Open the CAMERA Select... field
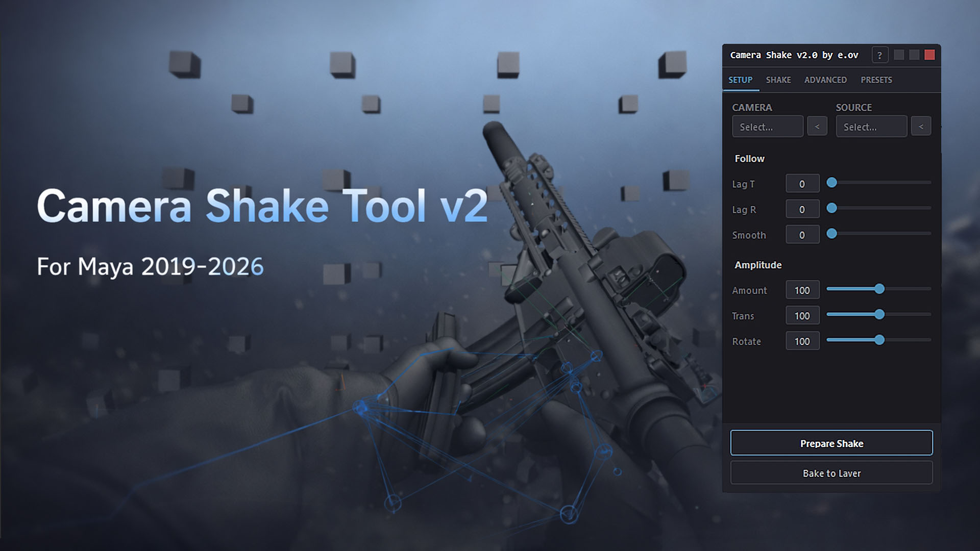Screen dimensions: 980x551 pos(768,127)
